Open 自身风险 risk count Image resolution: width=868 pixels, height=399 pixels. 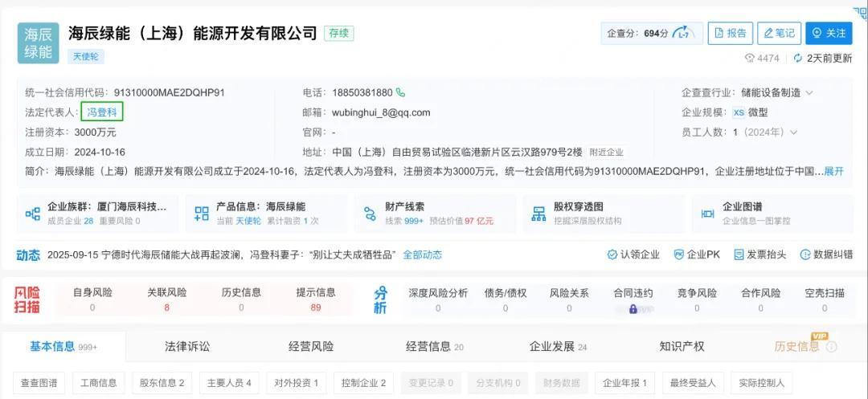pos(92,299)
